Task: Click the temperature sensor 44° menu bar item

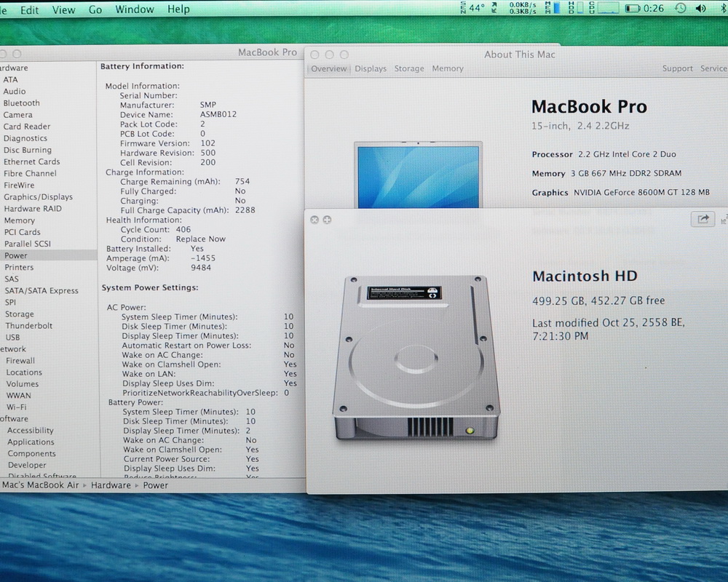Action: tap(472, 7)
